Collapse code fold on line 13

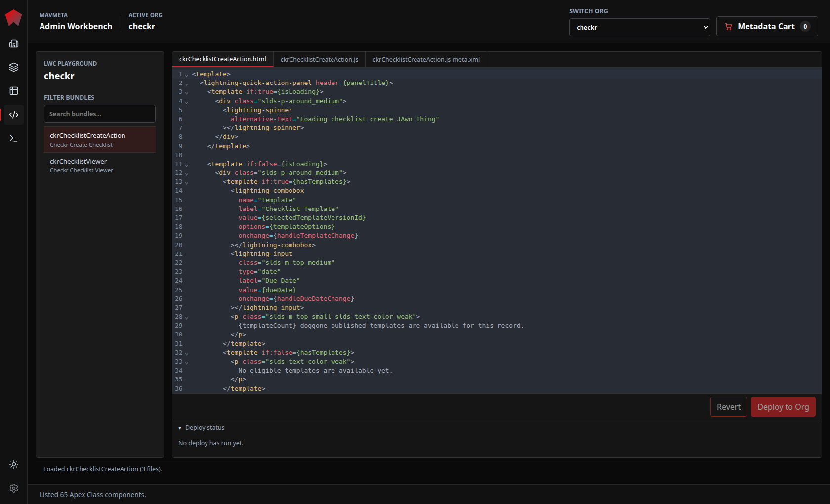pos(187,182)
